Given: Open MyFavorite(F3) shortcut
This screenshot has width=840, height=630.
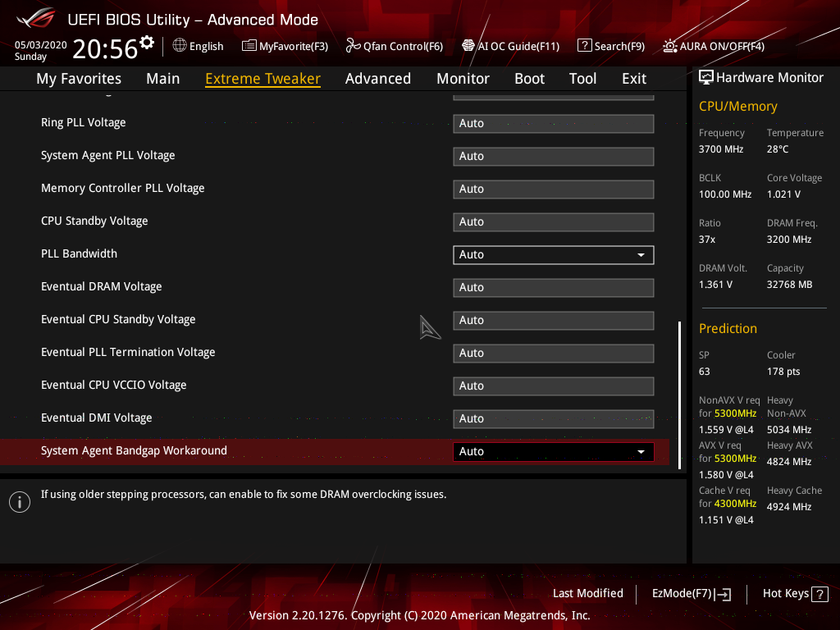Looking at the screenshot, I should 285,46.
